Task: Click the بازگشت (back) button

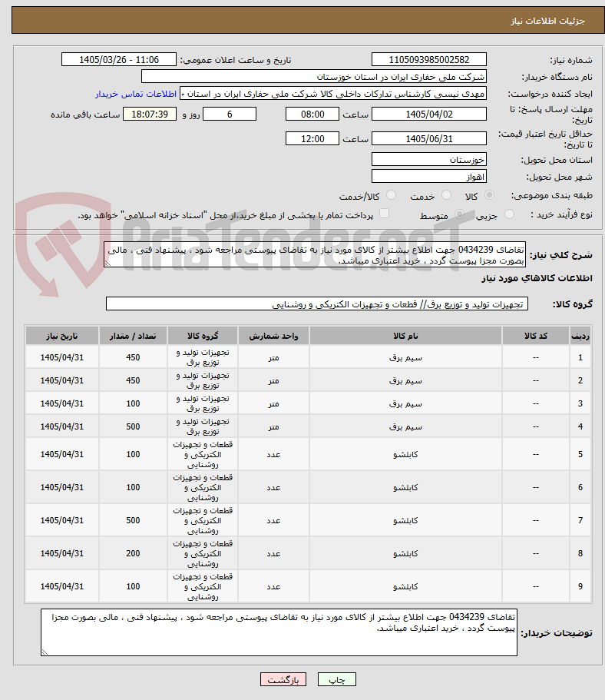Action: coord(283,679)
